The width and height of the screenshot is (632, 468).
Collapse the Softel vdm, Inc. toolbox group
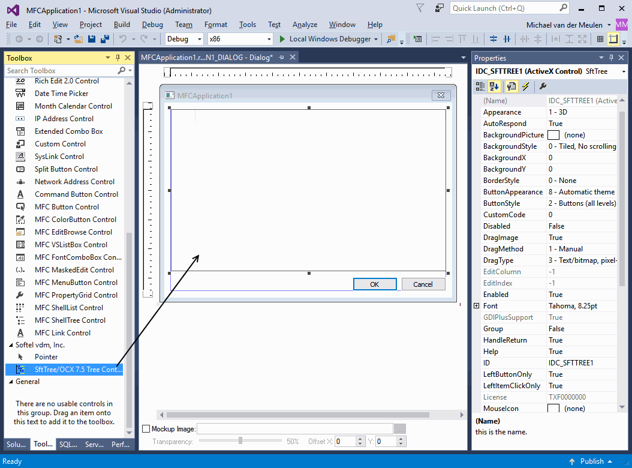[11, 345]
